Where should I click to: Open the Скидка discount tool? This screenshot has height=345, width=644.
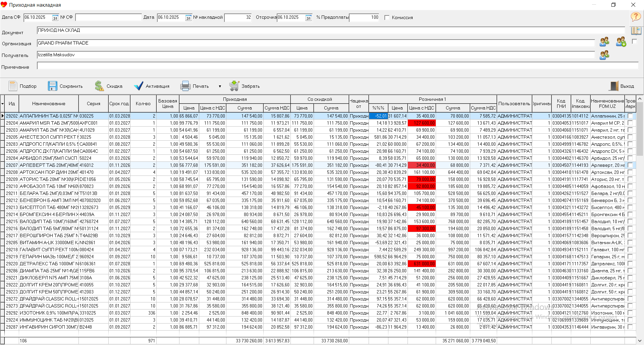pos(99,86)
